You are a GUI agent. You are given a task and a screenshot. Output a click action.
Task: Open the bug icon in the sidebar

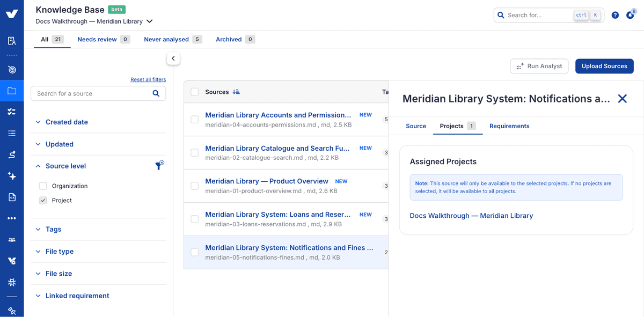click(x=12, y=282)
